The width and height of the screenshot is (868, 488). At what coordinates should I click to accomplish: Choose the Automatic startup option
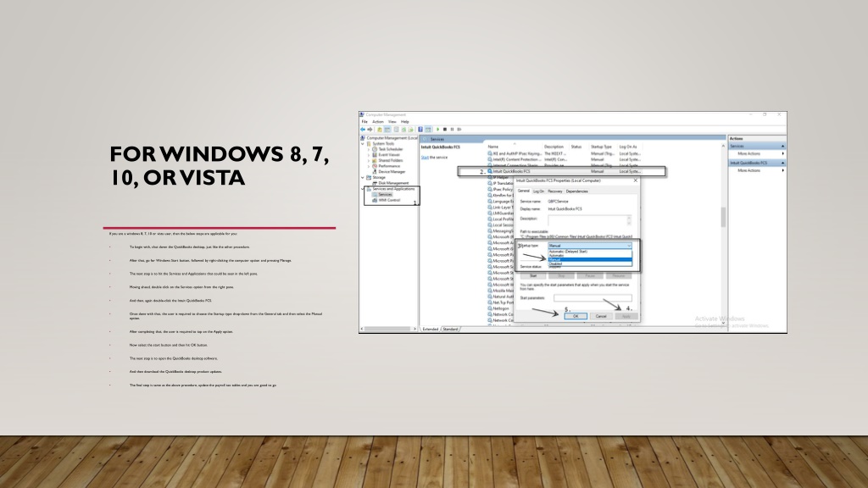tap(590, 256)
